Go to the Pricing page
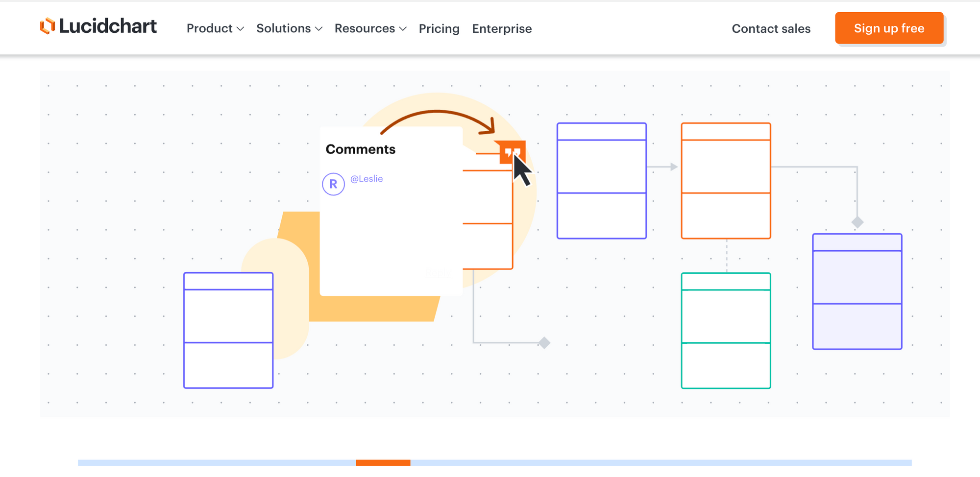 point(439,28)
